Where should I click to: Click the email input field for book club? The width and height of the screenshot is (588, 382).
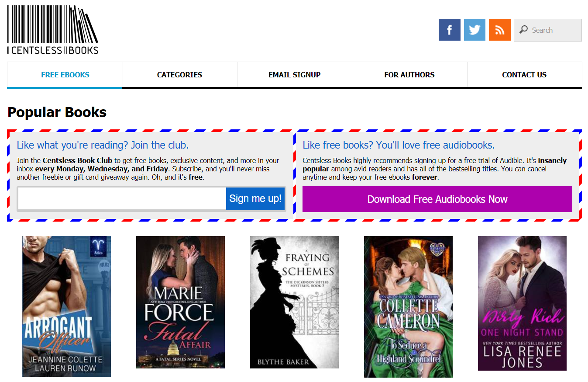tap(122, 199)
